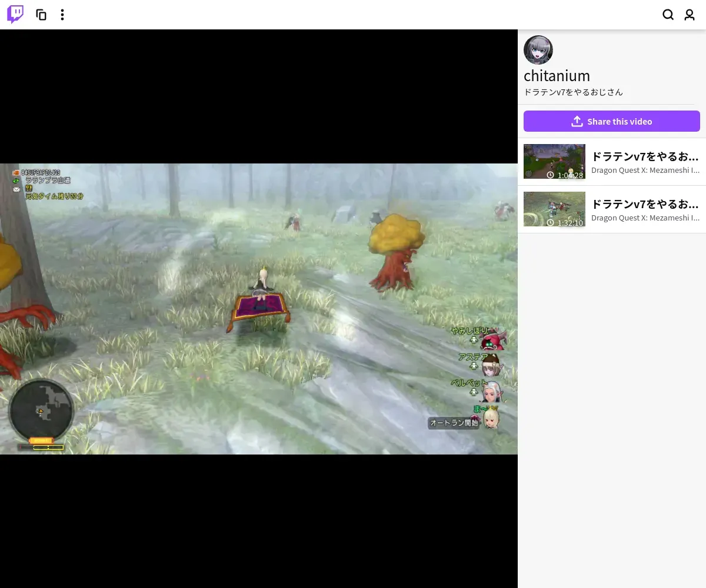Click the upload icon in the Share button
Screen dimensions: 706x588
577,121
